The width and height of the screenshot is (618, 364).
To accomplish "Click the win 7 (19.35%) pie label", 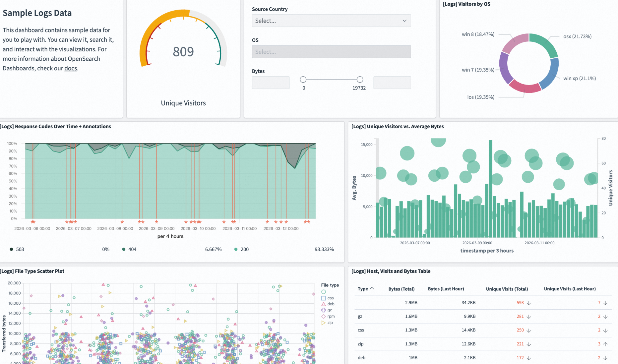I will [x=478, y=70].
